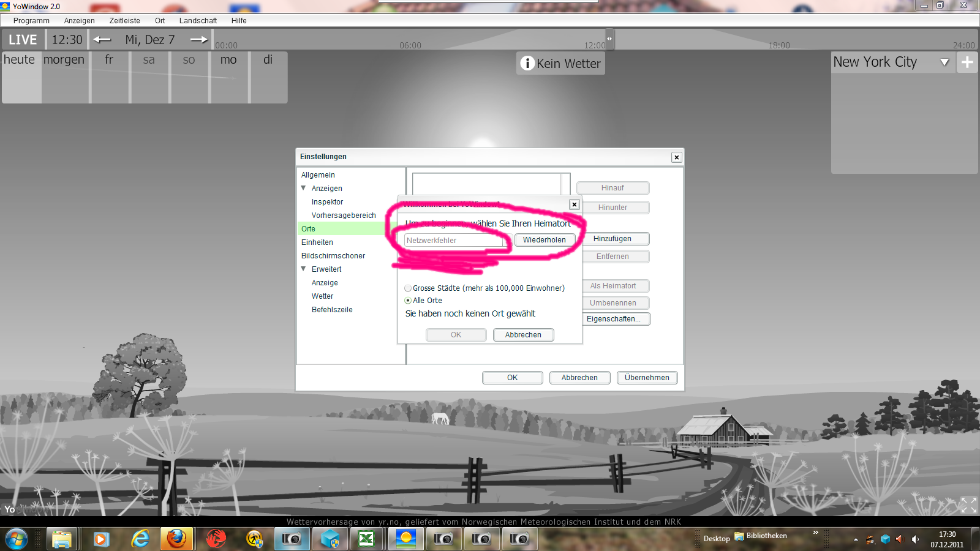Viewport: 980px width, 551px height.
Task: Open the Ort menu
Action: click(x=160, y=21)
